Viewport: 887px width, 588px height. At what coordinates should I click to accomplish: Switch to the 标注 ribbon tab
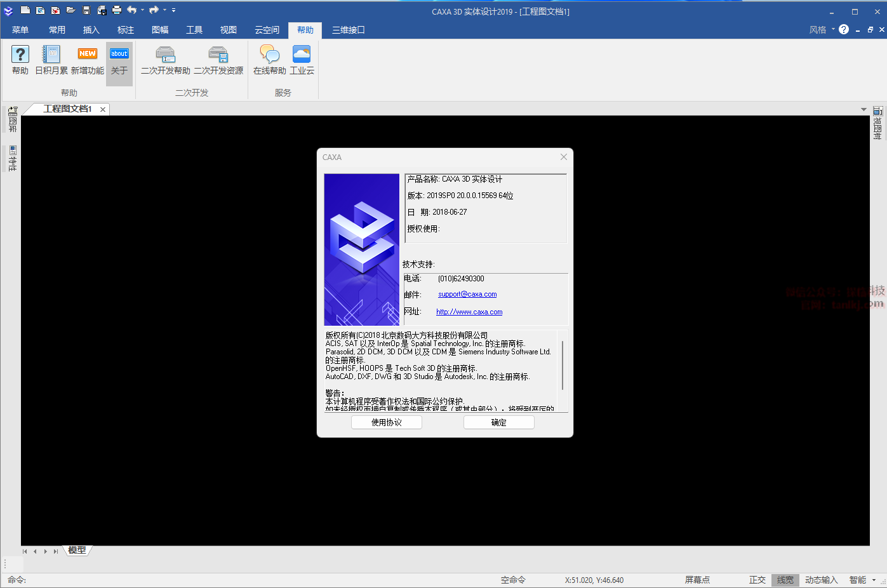pos(126,30)
